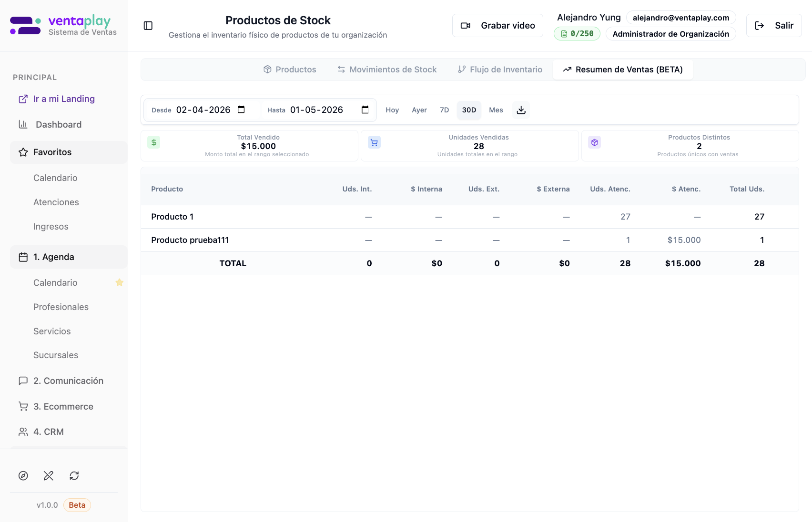This screenshot has height=522, width=812.
Task: Click the Uds. Ext. column header
Action: click(484, 189)
